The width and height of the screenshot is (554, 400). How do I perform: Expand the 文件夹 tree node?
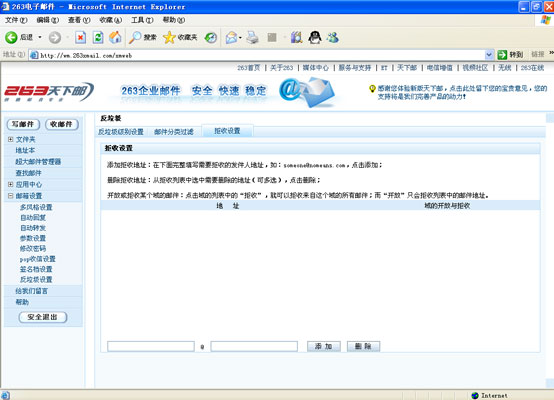(x=10, y=139)
